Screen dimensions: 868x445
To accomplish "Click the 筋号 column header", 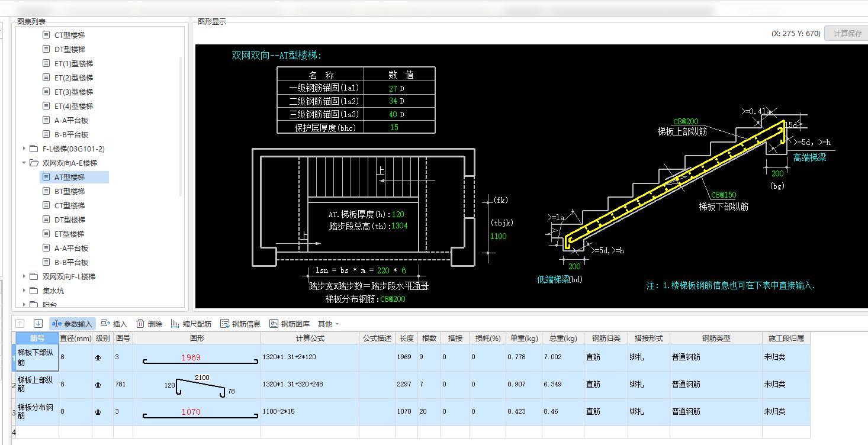I will tap(37, 338).
